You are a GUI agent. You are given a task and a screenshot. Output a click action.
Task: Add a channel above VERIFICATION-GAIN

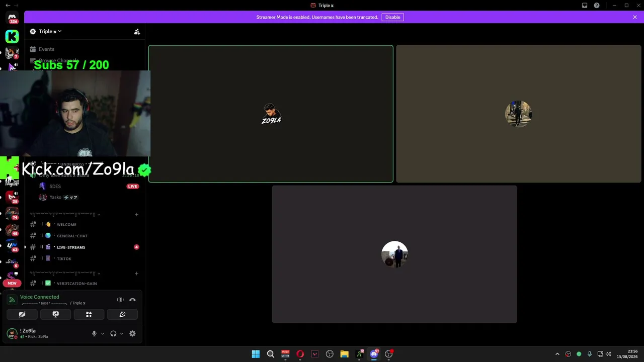click(136, 274)
